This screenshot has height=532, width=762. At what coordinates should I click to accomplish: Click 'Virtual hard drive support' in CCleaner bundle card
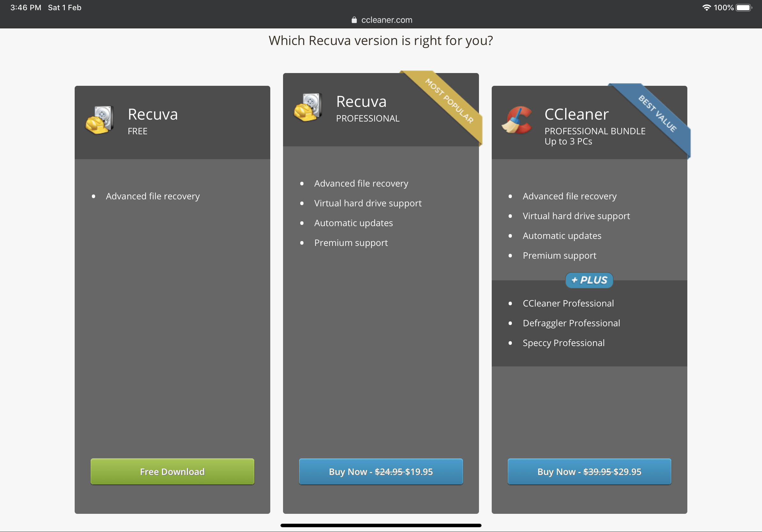576,216
